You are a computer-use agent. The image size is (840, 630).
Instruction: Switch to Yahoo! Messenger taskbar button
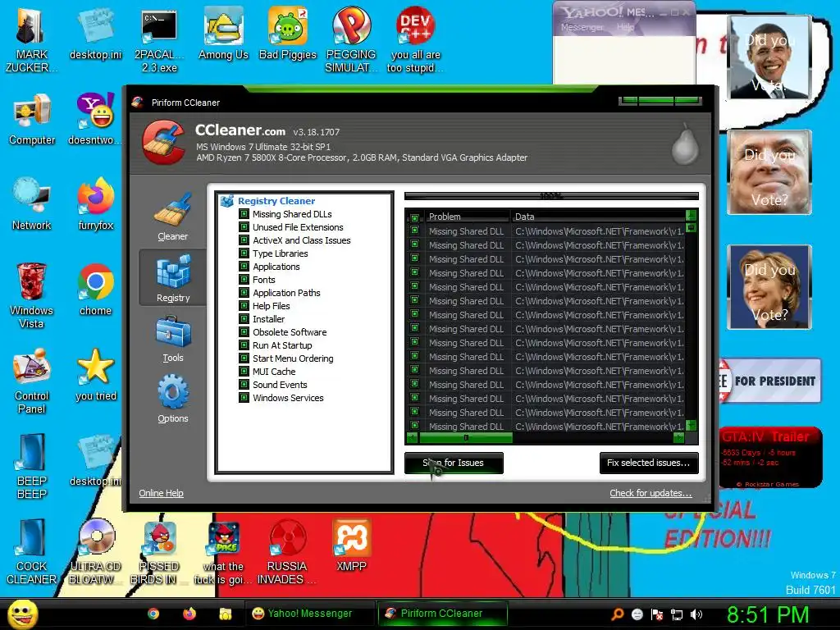tap(311, 614)
